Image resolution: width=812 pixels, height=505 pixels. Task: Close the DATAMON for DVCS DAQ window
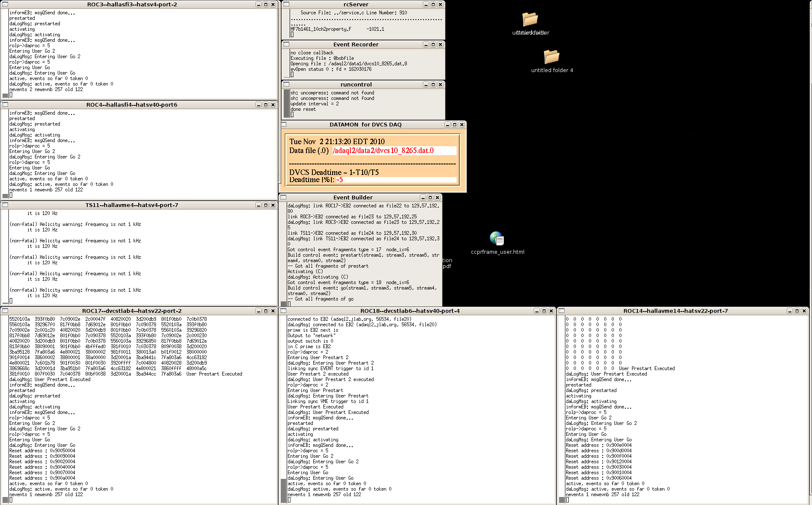point(462,124)
